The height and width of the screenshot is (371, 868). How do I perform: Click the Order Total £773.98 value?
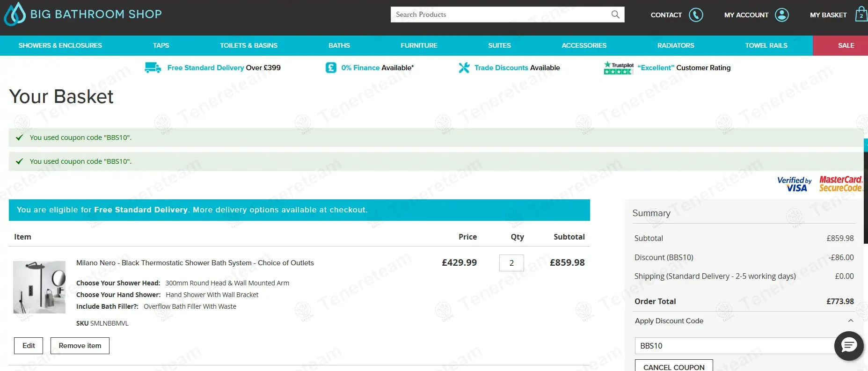coord(840,301)
